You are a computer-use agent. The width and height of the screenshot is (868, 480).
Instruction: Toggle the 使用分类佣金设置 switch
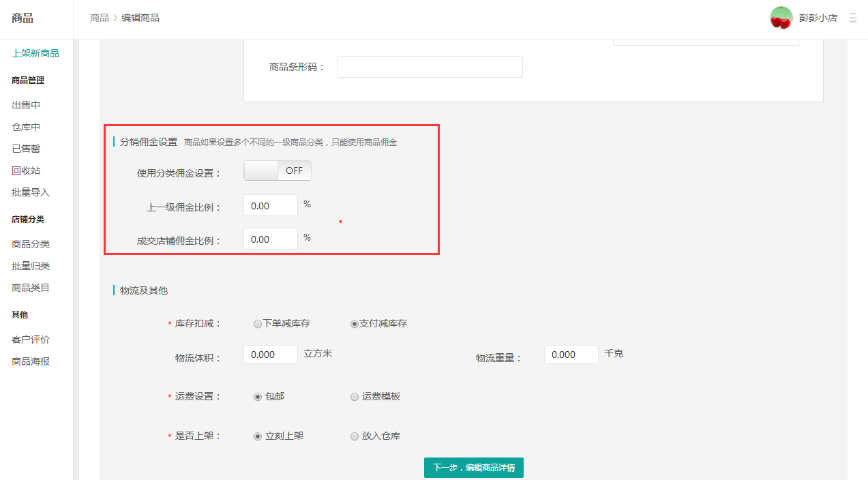pyautogui.click(x=278, y=170)
